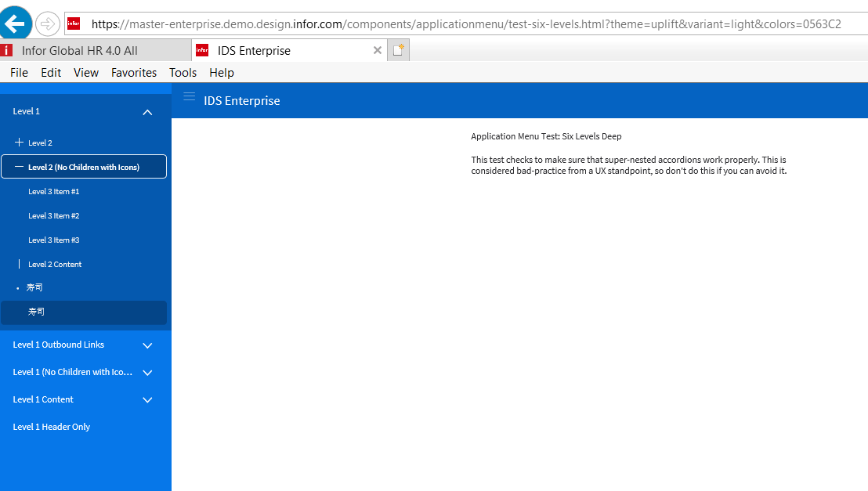Viewport: 868px width, 491px height.
Task: Open a new browser tab
Action: [x=398, y=50]
